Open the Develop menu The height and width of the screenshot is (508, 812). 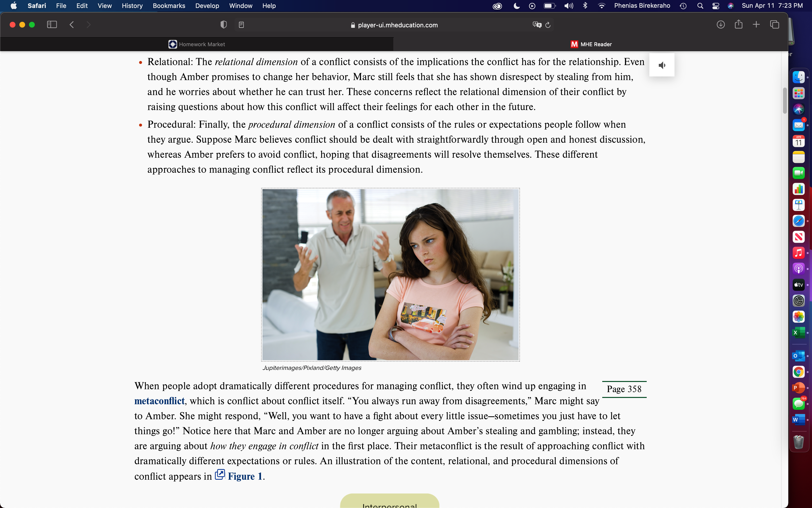pos(207,6)
